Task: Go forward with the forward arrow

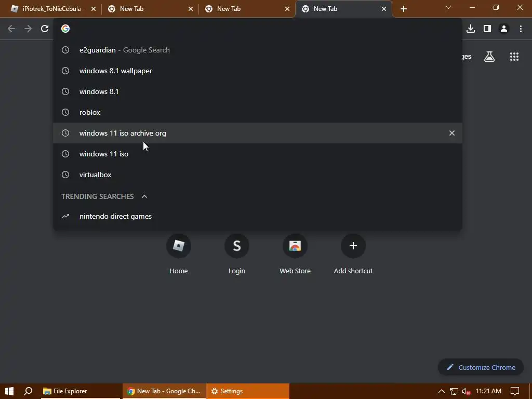Action: pyautogui.click(x=28, y=29)
